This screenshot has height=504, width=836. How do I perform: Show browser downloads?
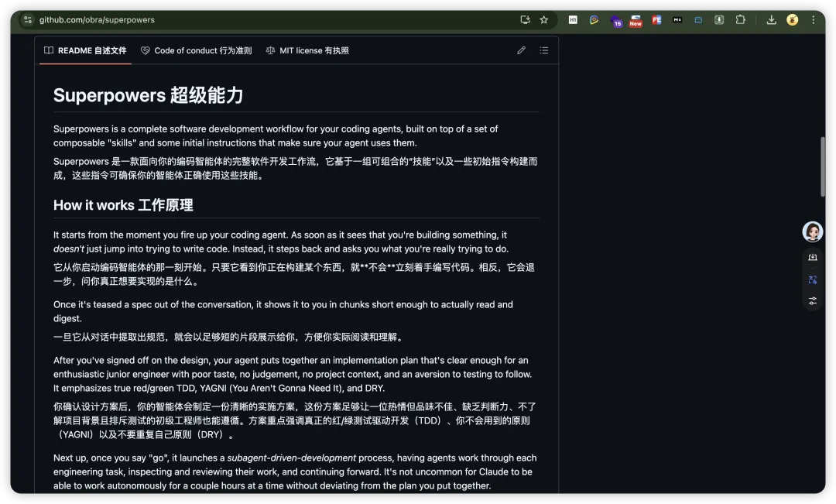pos(771,19)
